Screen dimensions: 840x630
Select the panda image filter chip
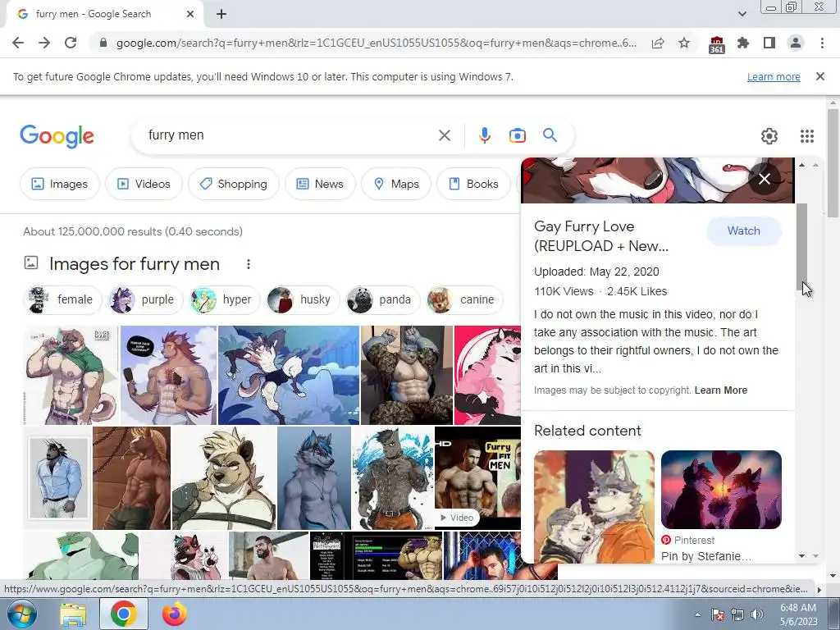[x=382, y=299]
